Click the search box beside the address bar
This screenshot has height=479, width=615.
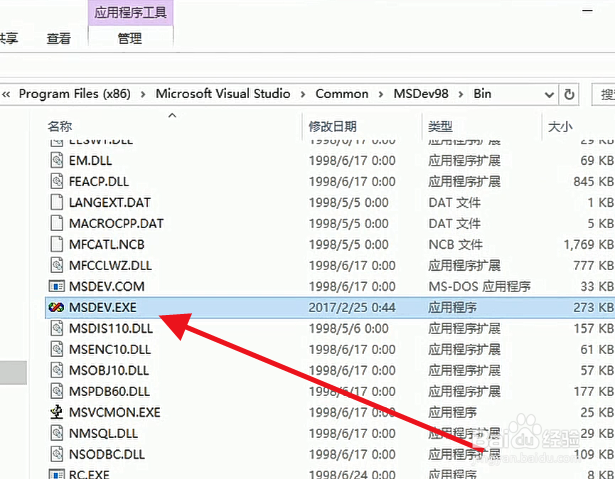[x=603, y=95]
